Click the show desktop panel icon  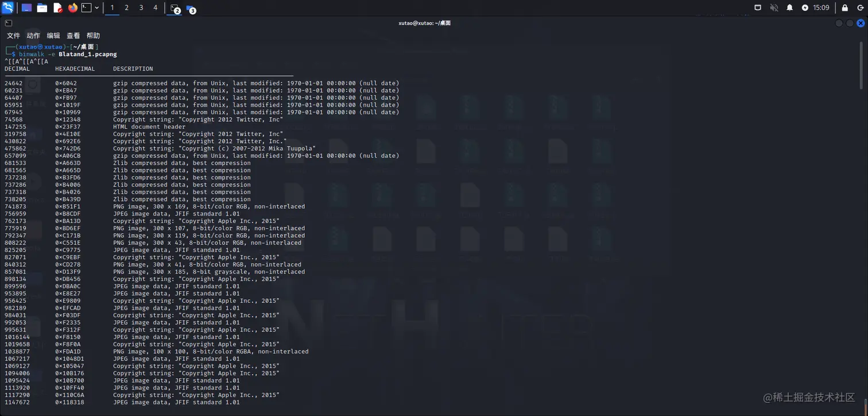27,7
